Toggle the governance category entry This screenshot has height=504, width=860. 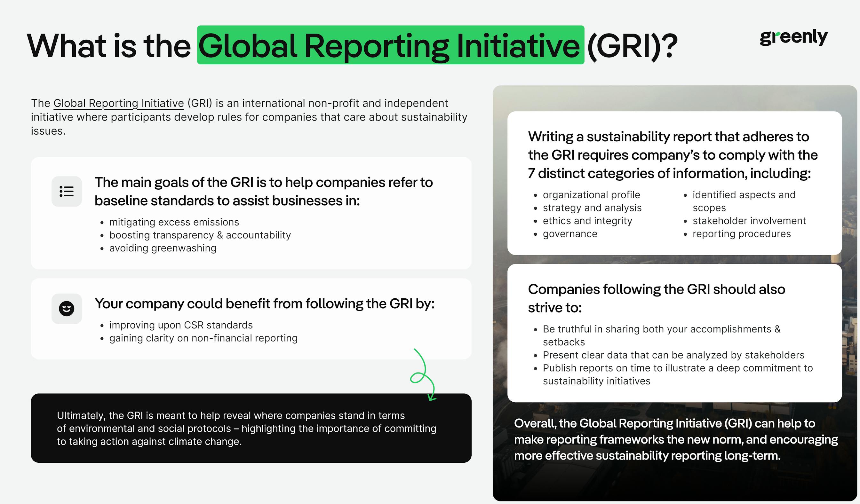tap(570, 234)
